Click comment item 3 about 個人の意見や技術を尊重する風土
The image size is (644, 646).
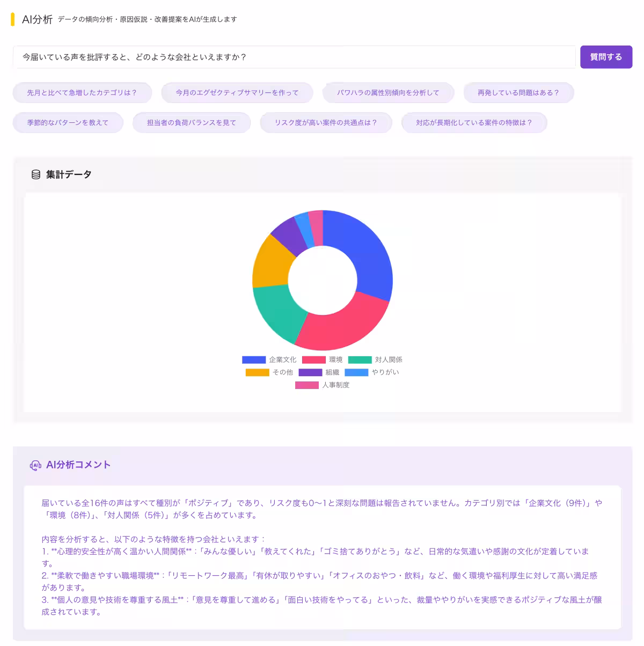point(321,606)
